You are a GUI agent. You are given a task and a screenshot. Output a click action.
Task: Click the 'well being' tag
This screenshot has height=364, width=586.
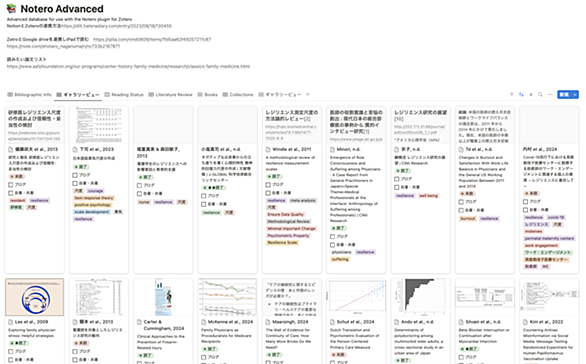(428, 195)
